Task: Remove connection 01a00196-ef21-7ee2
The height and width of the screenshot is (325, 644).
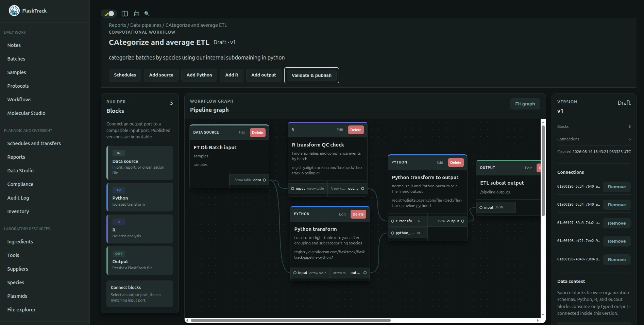Action: [x=616, y=241]
